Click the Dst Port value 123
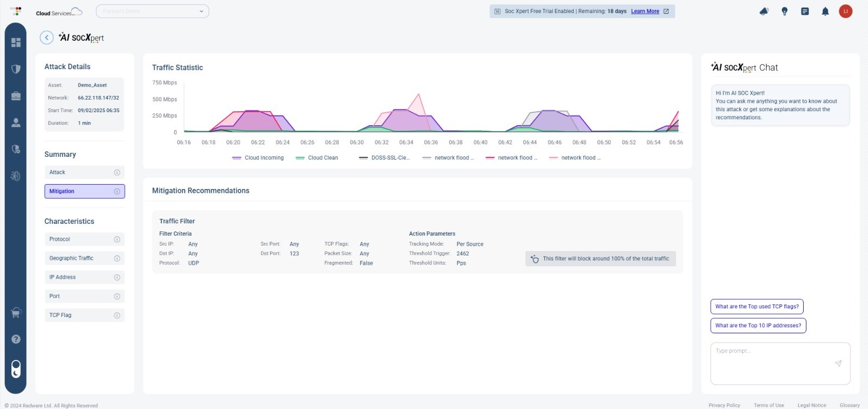The height and width of the screenshot is (409, 868). 294,254
